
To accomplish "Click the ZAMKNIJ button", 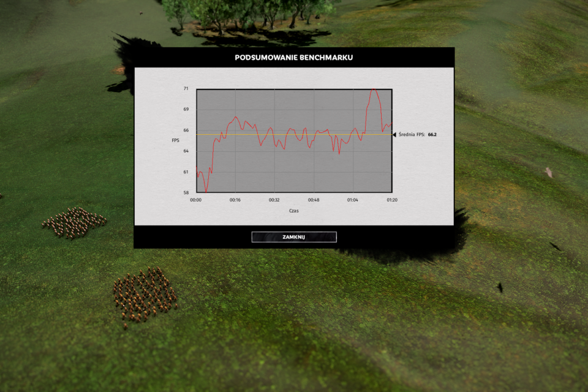I will click(294, 237).
